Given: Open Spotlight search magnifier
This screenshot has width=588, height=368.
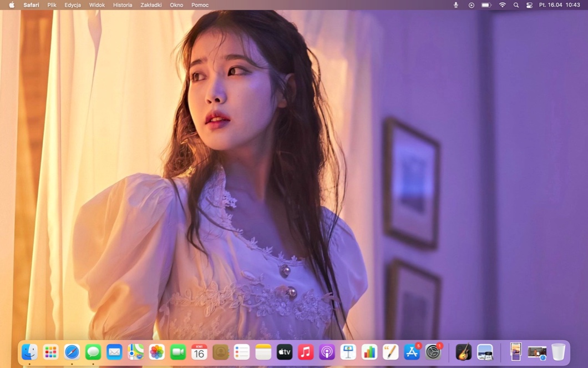Looking at the screenshot, I should coord(516,5).
